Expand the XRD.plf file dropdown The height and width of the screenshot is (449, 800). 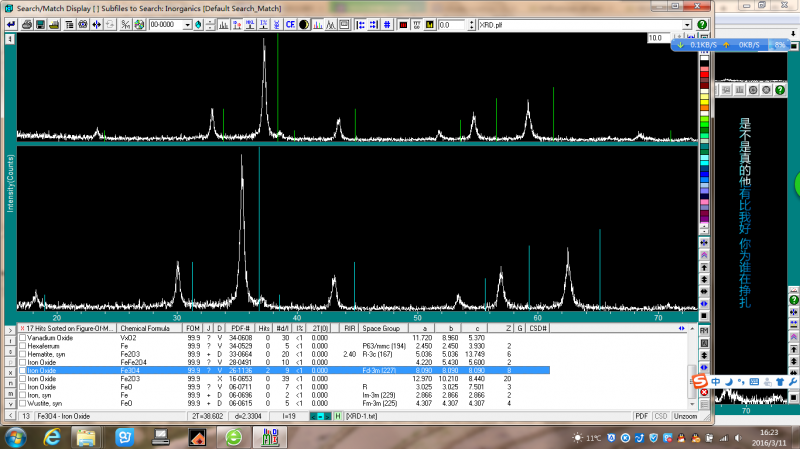(686, 24)
